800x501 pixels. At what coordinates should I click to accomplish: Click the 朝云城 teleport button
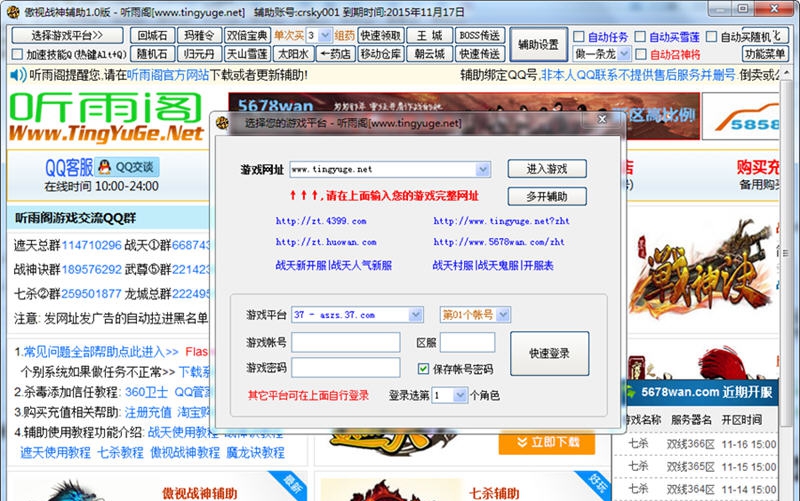pos(430,54)
